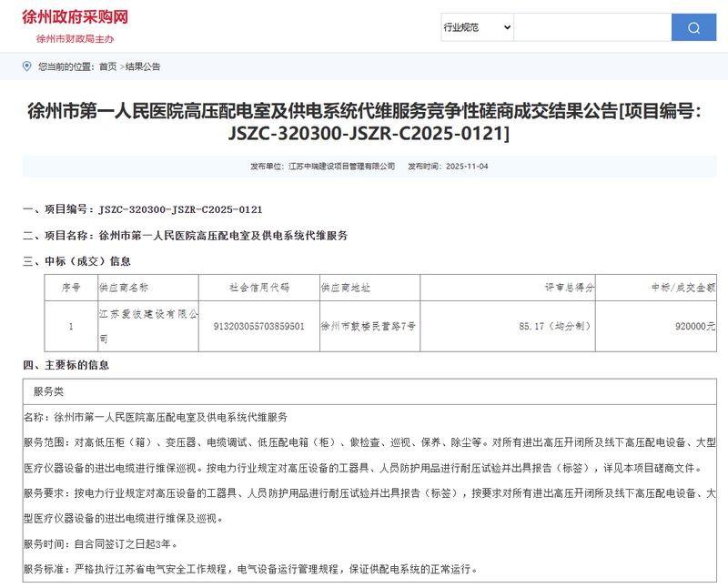
Task: Select credit code 913203055703859501 cell
Action: pyautogui.click(x=258, y=326)
